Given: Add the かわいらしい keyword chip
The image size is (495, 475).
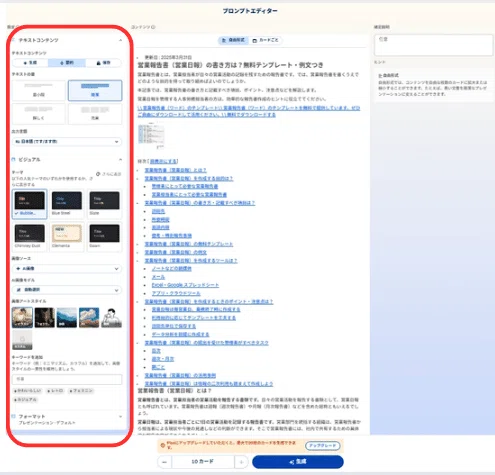Looking at the screenshot, I should [28, 391].
